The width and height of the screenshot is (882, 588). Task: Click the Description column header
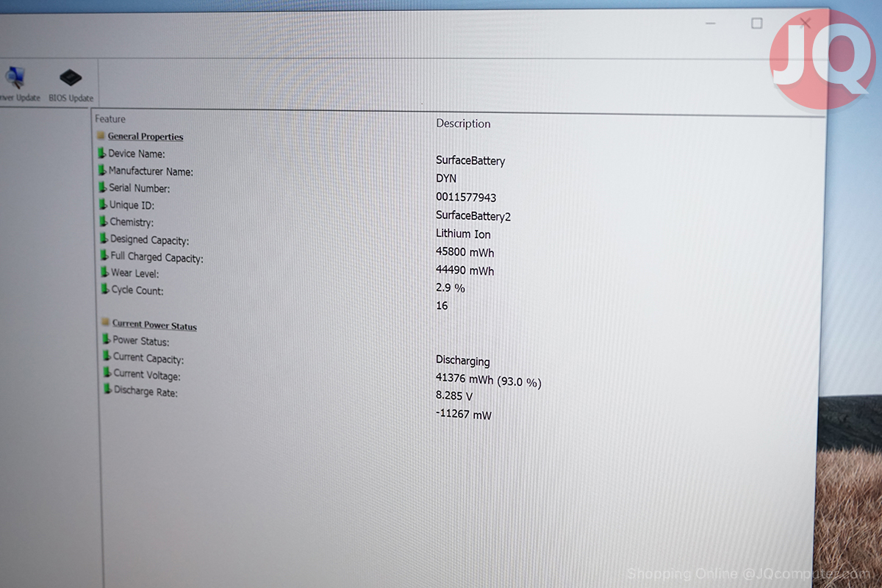[463, 123]
